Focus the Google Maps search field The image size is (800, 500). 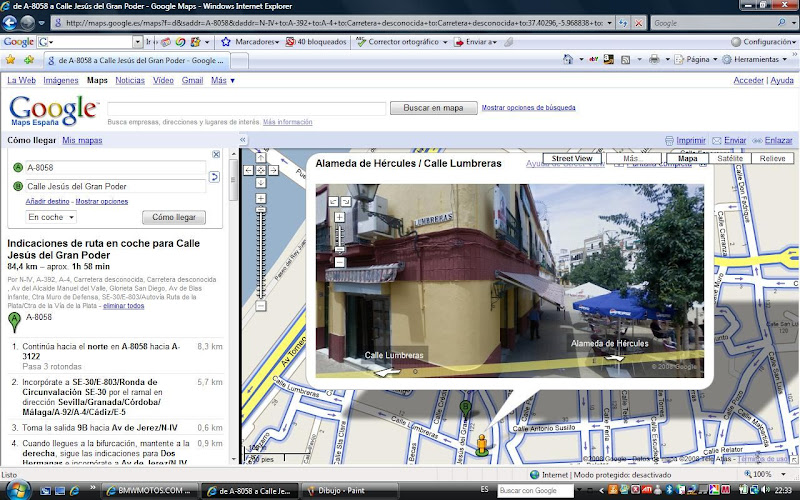[246, 108]
